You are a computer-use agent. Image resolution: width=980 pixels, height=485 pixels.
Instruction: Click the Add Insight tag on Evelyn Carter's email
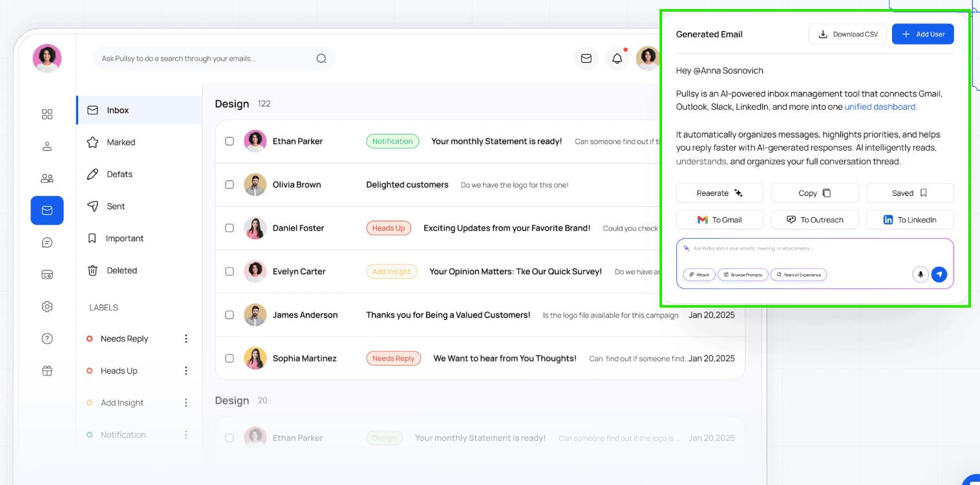tap(392, 272)
